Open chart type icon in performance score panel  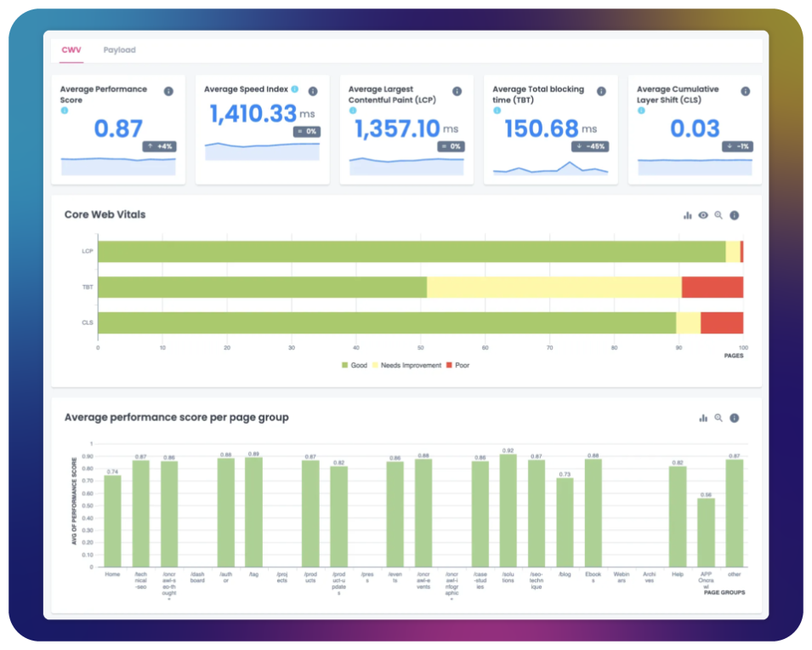point(703,418)
